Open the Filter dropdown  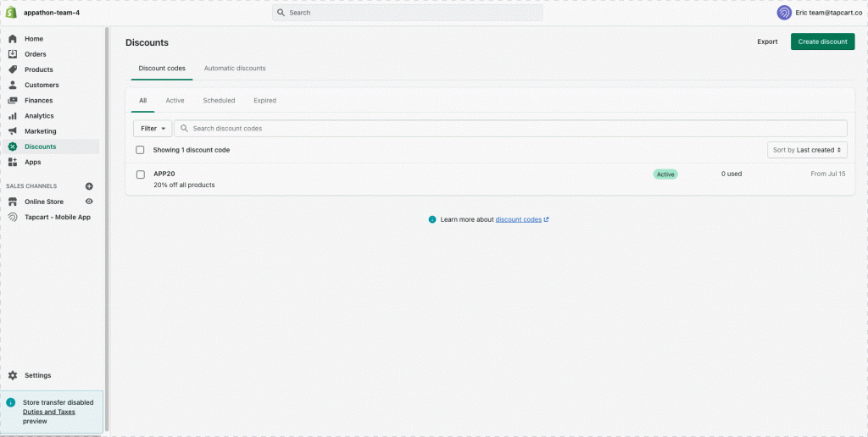coord(153,129)
